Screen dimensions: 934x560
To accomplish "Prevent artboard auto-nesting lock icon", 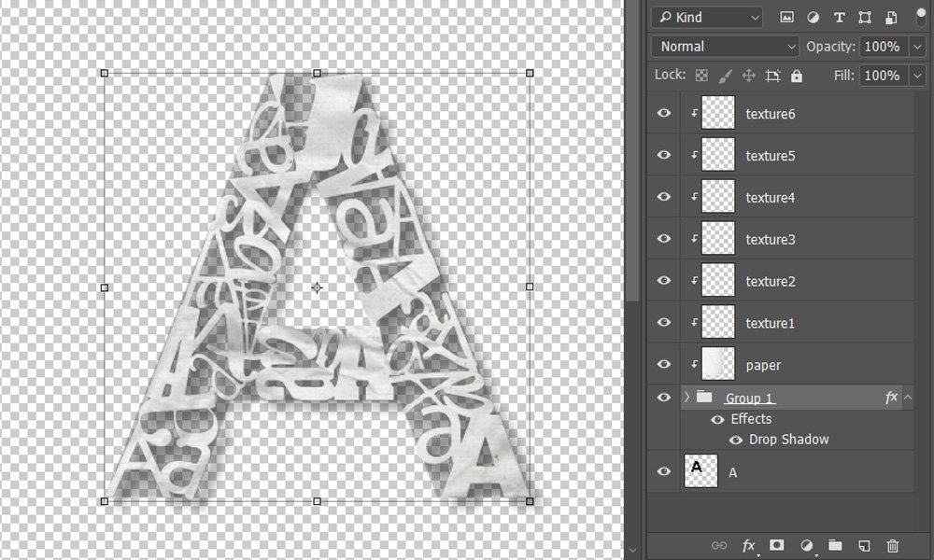I will coord(772,76).
